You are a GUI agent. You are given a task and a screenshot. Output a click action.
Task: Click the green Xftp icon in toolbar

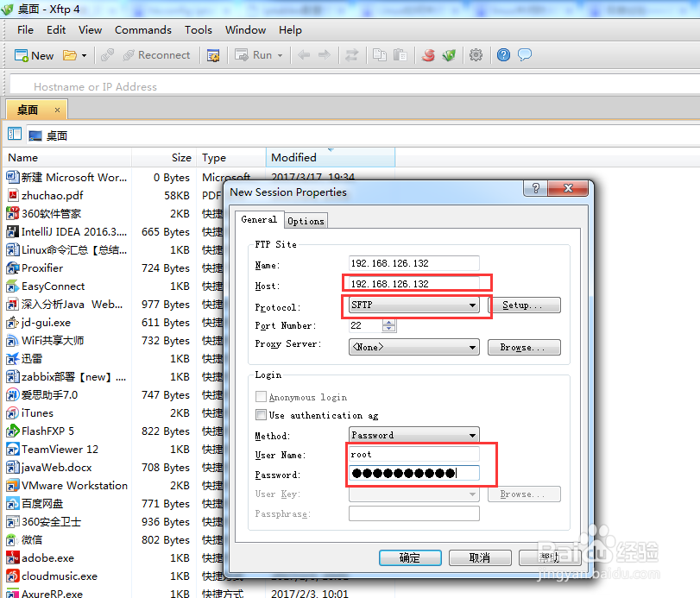tap(449, 55)
